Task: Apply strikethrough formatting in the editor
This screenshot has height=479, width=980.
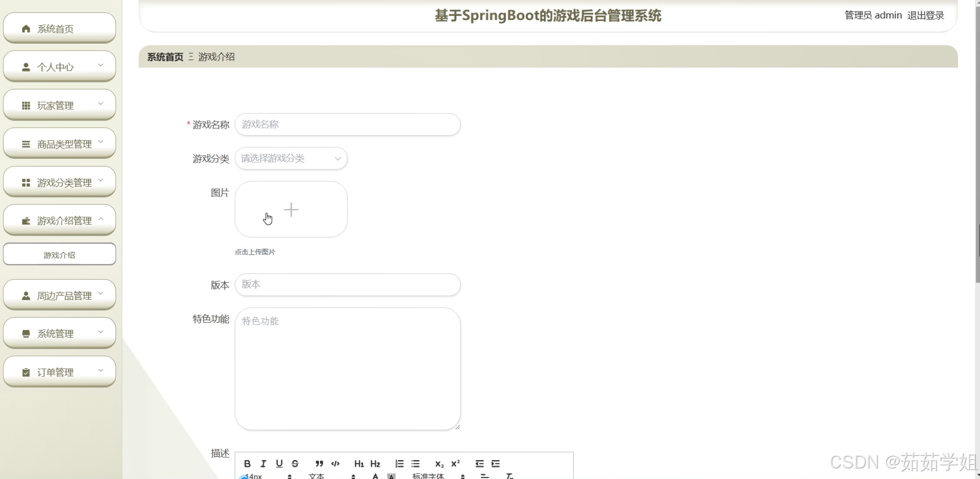Action: [295, 463]
